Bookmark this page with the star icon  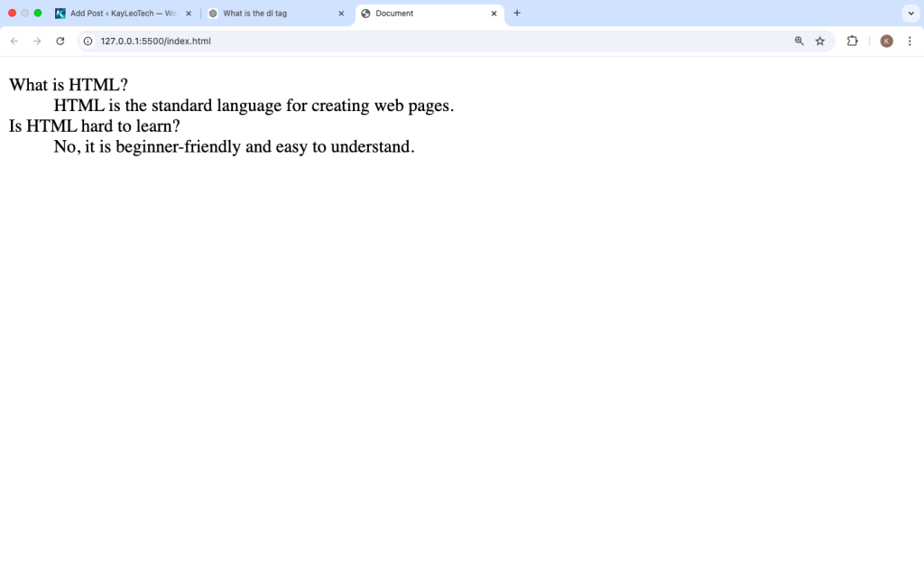(x=820, y=41)
